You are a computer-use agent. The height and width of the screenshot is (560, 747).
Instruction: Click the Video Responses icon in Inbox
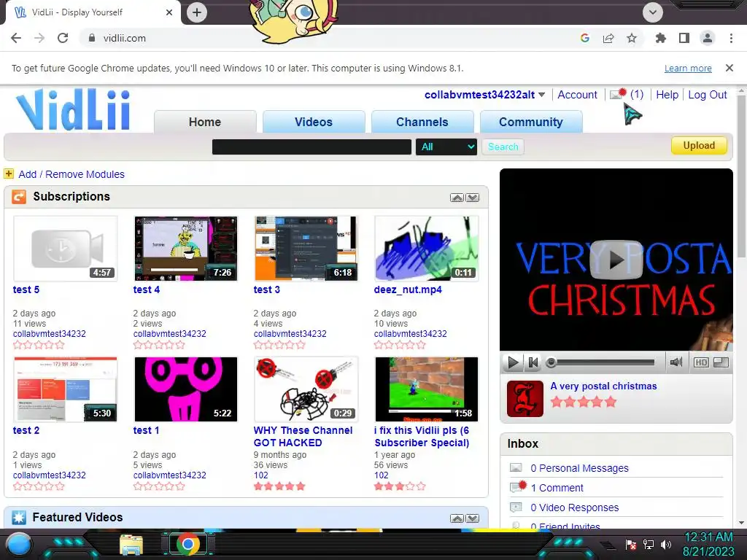(516, 507)
